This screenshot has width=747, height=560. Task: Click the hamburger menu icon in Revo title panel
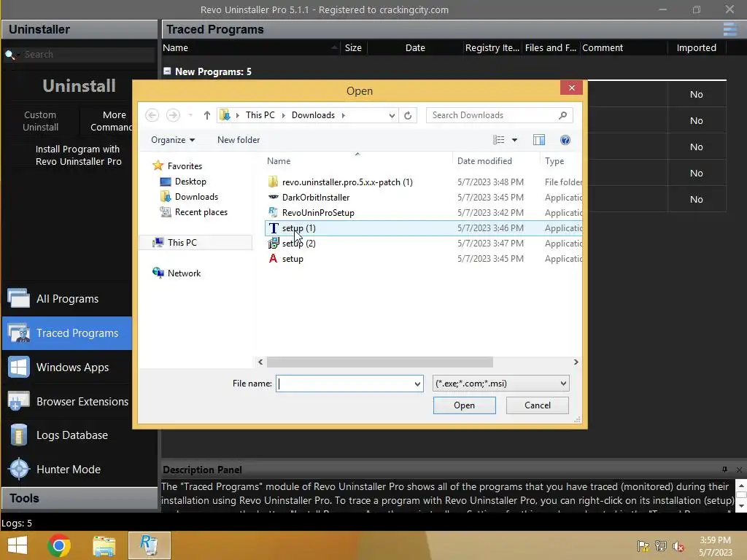pos(729,29)
